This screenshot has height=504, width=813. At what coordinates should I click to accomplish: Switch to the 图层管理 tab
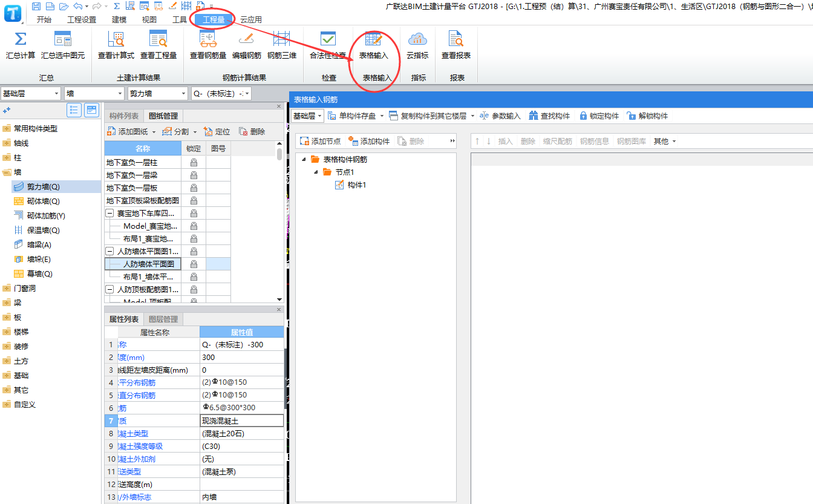163,319
